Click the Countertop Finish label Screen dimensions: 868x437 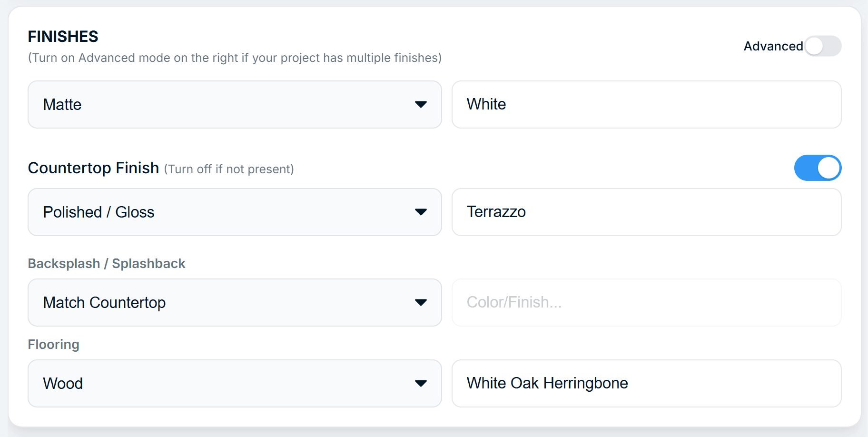tap(93, 168)
